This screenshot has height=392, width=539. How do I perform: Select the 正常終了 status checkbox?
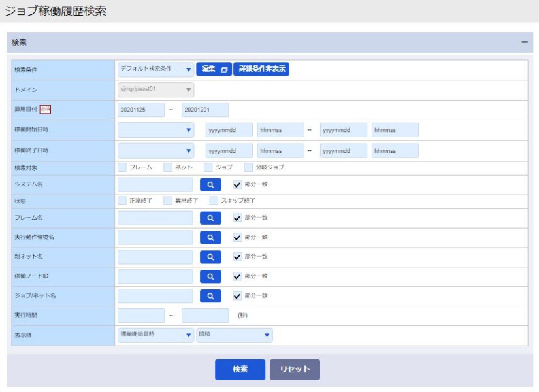click(x=122, y=201)
